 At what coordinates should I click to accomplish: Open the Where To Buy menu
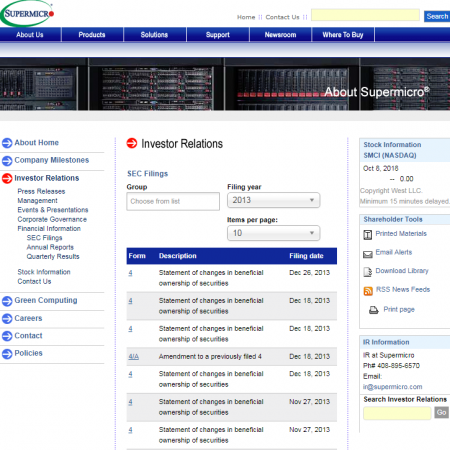coord(343,35)
